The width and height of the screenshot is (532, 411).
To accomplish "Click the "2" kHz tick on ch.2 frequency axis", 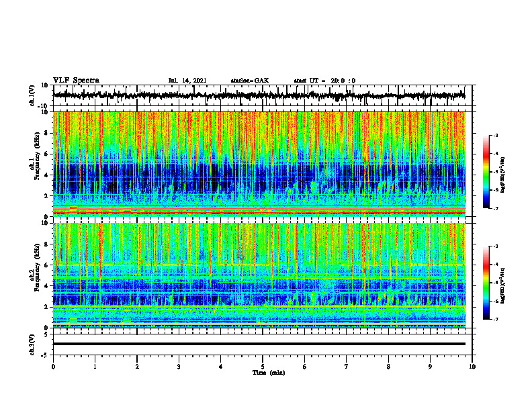I will point(46,307).
